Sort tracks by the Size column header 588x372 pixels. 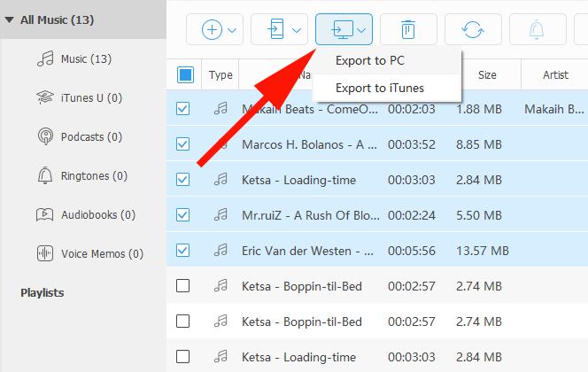[487, 75]
